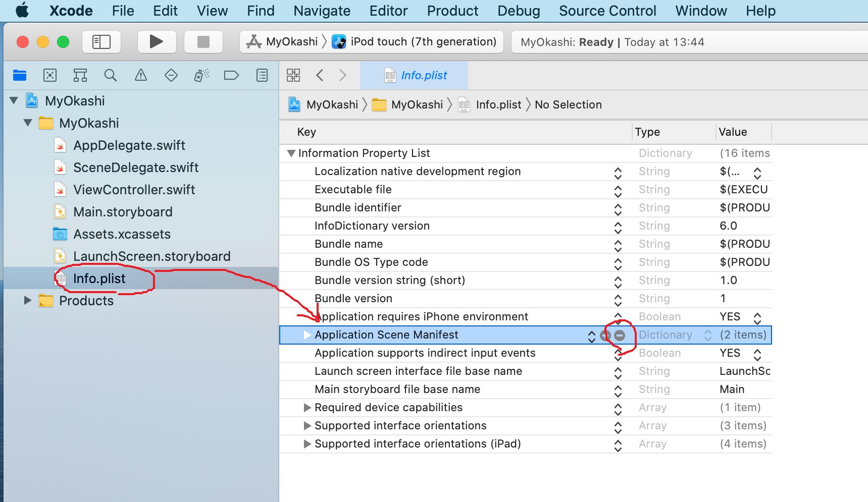Select the Info.plist editor tab
This screenshot has width=868, height=502.
(414, 75)
